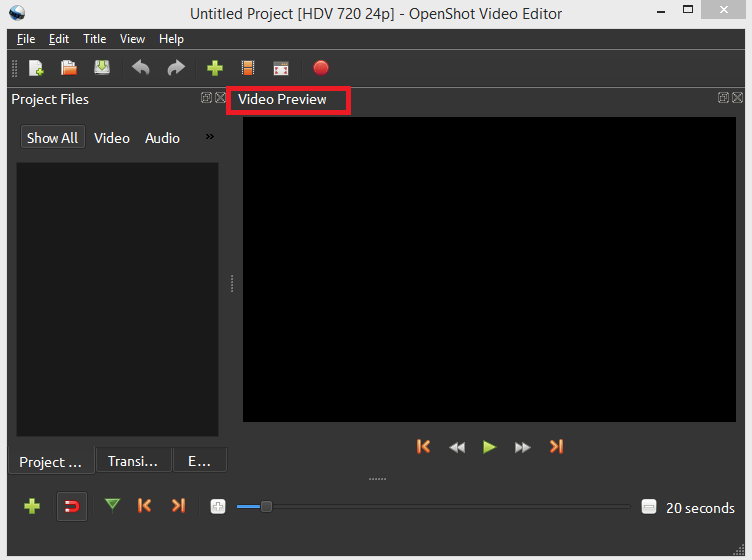The width and height of the screenshot is (752, 560).
Task: Filter project files by Video
Action: click(112, 138)
